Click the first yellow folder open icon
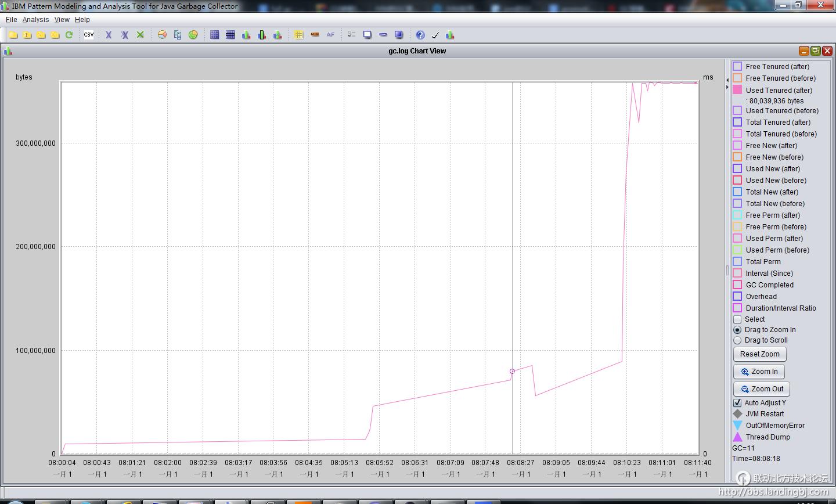836x504 pixels. (13, 35)
